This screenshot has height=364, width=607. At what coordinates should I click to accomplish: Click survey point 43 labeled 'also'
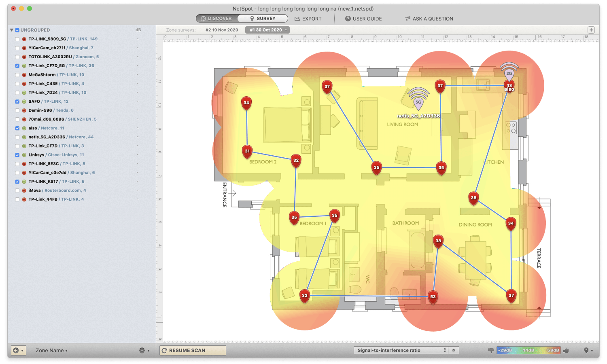pos(509,86)
